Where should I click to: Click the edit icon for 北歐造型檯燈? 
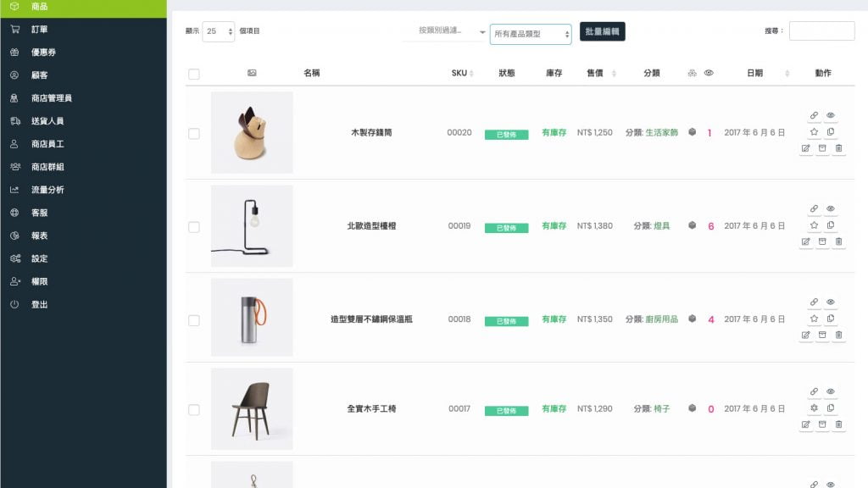[x=805, y=241]
